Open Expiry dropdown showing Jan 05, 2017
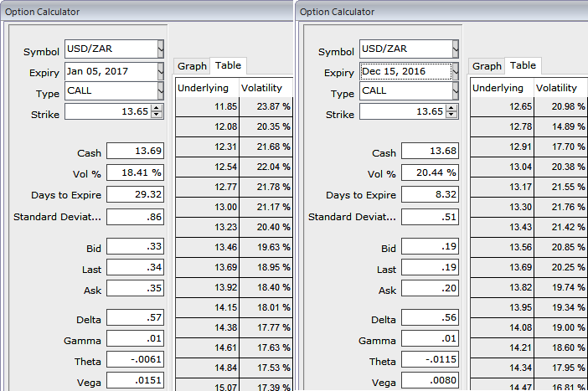The height and width of the screenshot is (391, 588). click(161, 71)
